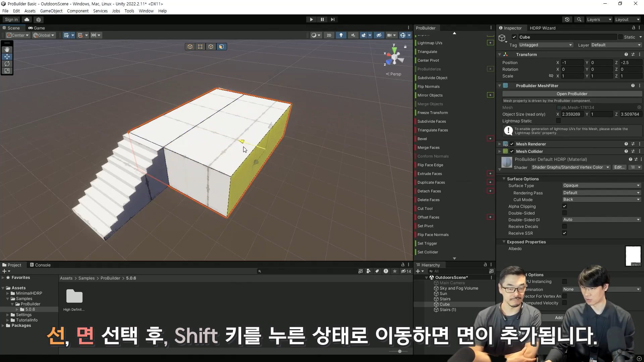Open the GameObject menu
Screen dimensions: 644x362
(51, 11)
